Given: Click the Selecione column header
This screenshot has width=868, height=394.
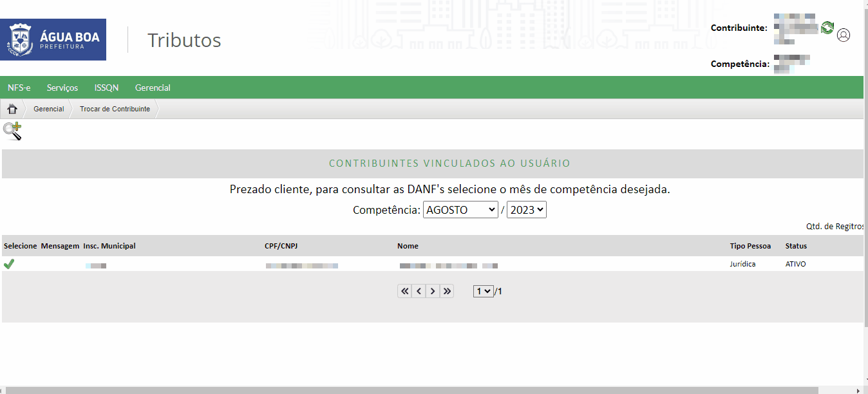Looking at the screenshot, I should 21,246.
